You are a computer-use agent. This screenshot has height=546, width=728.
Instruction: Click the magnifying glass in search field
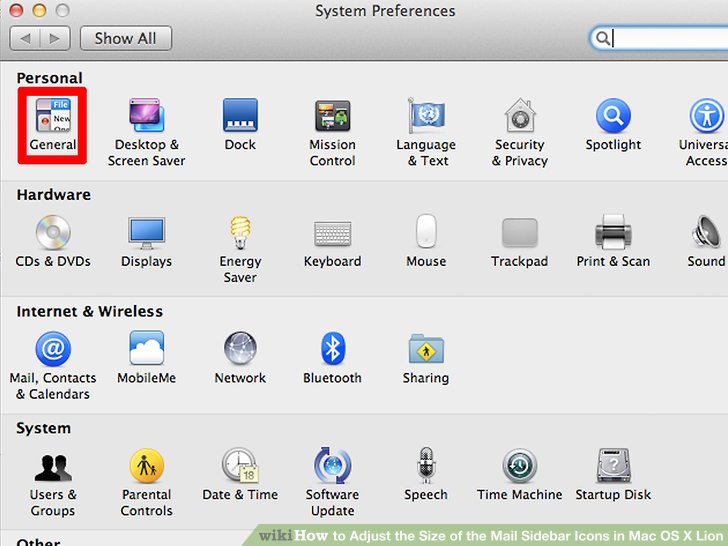click(x=602, y=38)
